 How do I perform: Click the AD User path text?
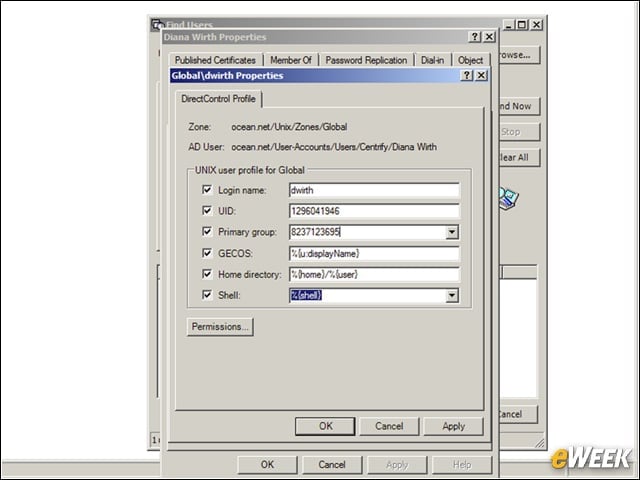(334, 147)
